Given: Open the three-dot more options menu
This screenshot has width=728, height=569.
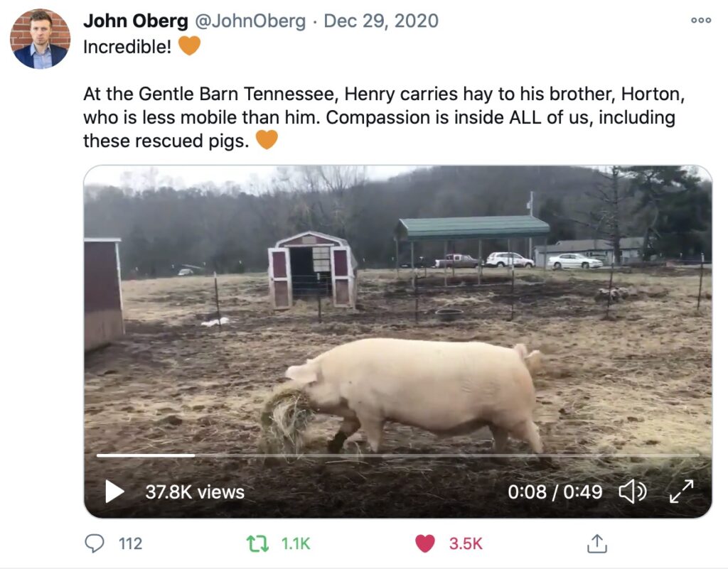Looking at the screenshot, I should pos(700,20).
